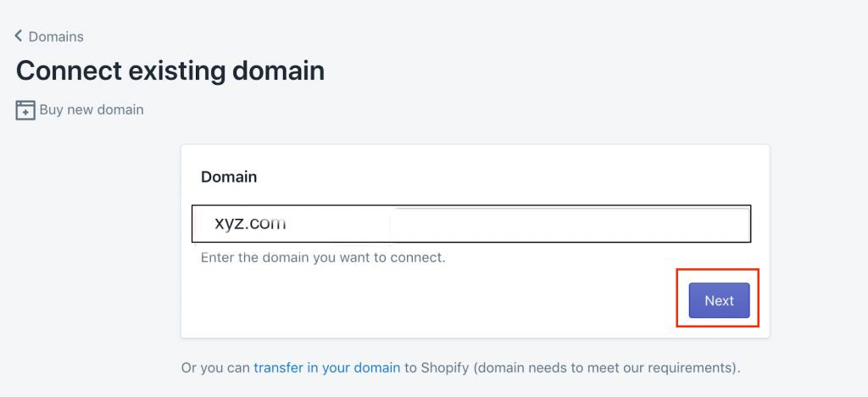Click the word "existing" in the page title
Image resolution: width=868 pixels, height=397 pixels.
[181, 70]
